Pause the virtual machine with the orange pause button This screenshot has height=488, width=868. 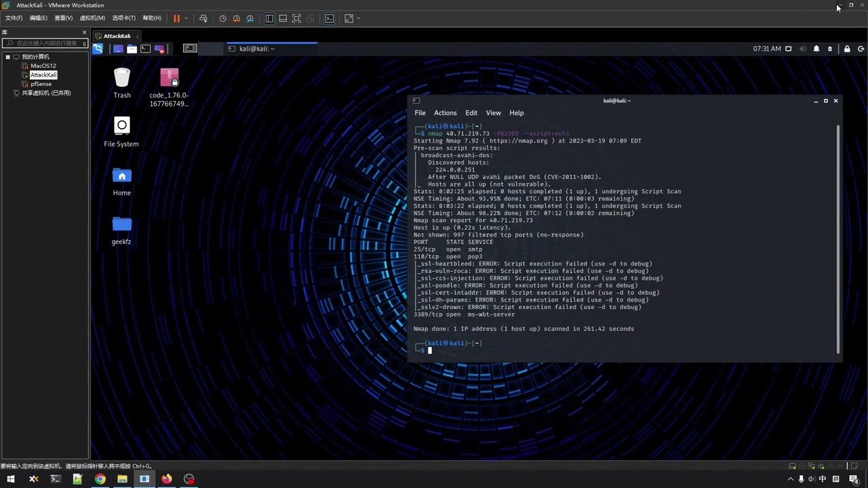point(176,18)
